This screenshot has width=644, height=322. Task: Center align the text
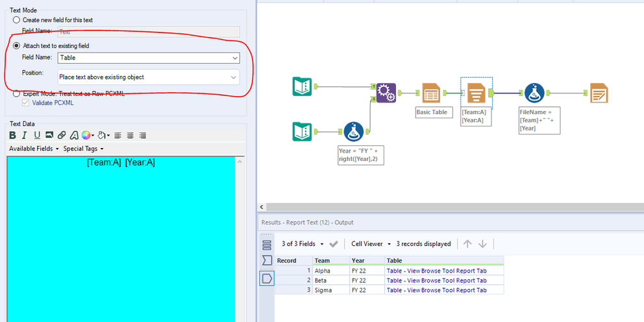click(130, 135)
